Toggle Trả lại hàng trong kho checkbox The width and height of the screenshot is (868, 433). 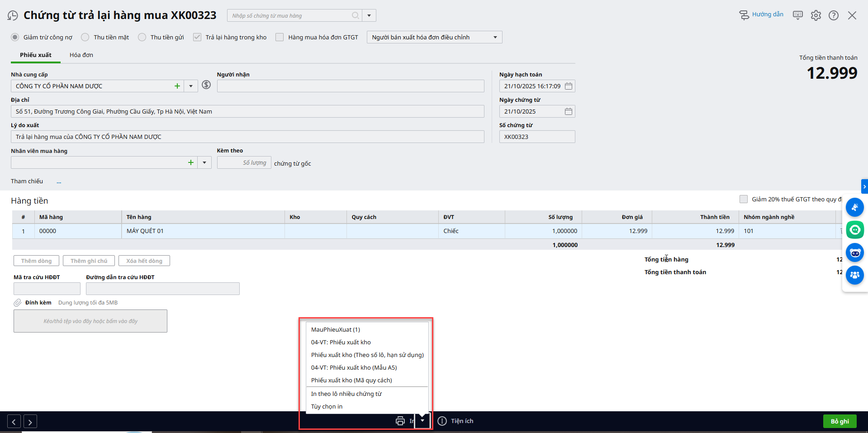click(197, 37)
